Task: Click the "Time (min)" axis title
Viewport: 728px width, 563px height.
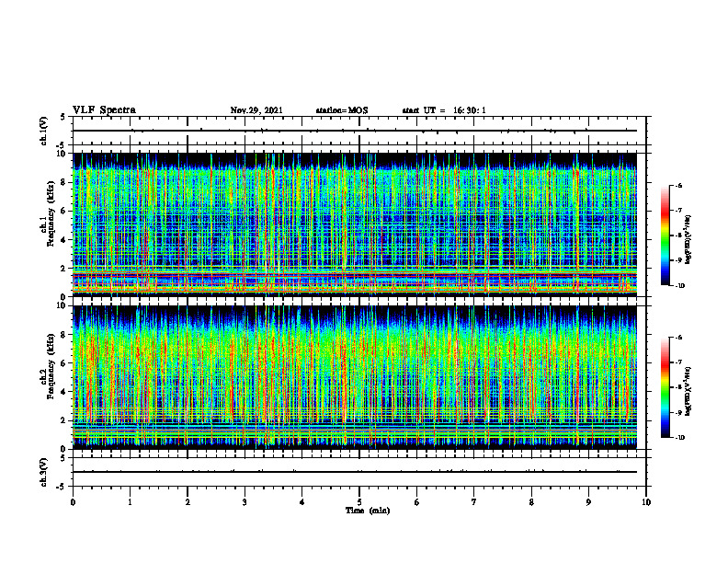Action: click(x=368, y=511)
